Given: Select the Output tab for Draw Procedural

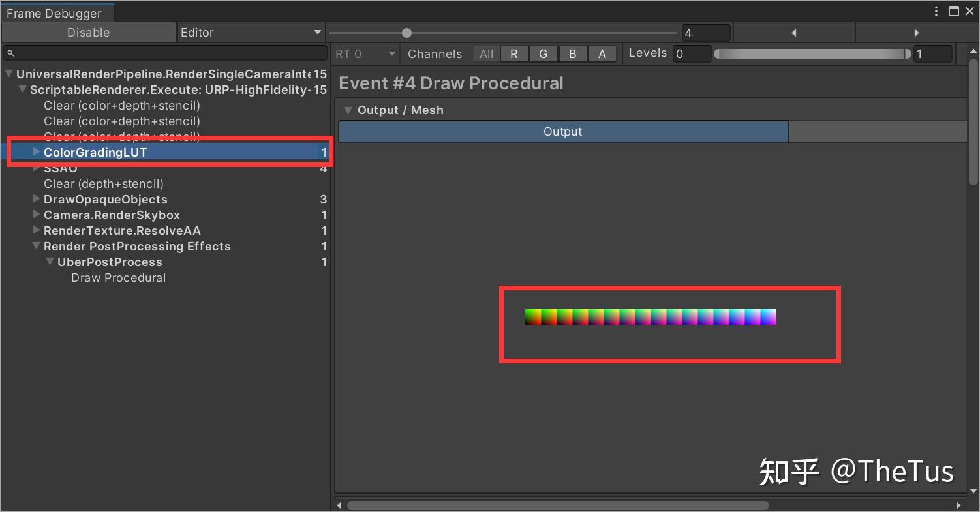Looking at the screenshot, I should pos(562,131).
